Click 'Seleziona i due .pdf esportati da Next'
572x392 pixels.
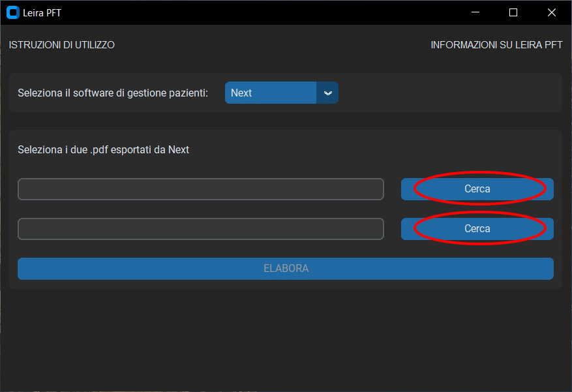[103, 150]
